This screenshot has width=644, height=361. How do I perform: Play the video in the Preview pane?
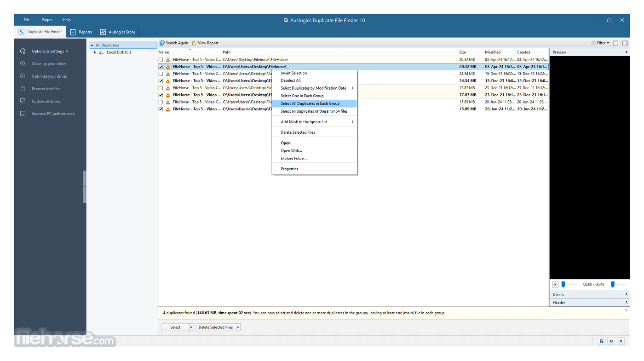(x=555, y=285)
